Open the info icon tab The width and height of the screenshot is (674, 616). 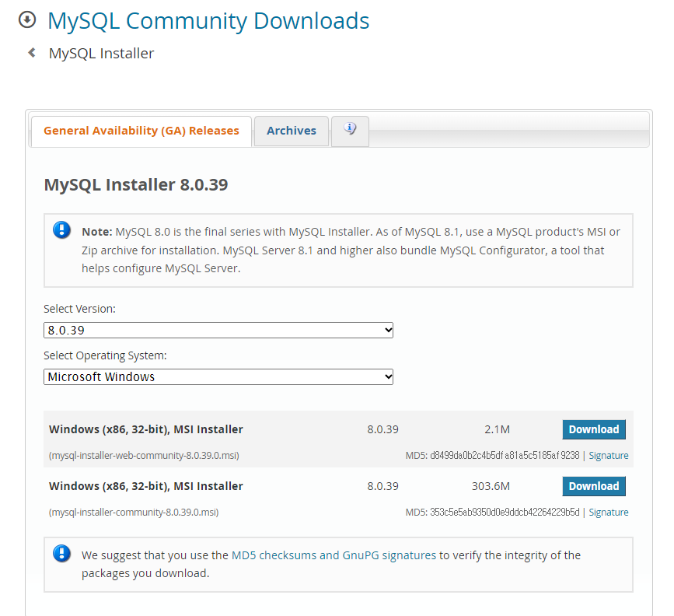[x=350, y=131]
